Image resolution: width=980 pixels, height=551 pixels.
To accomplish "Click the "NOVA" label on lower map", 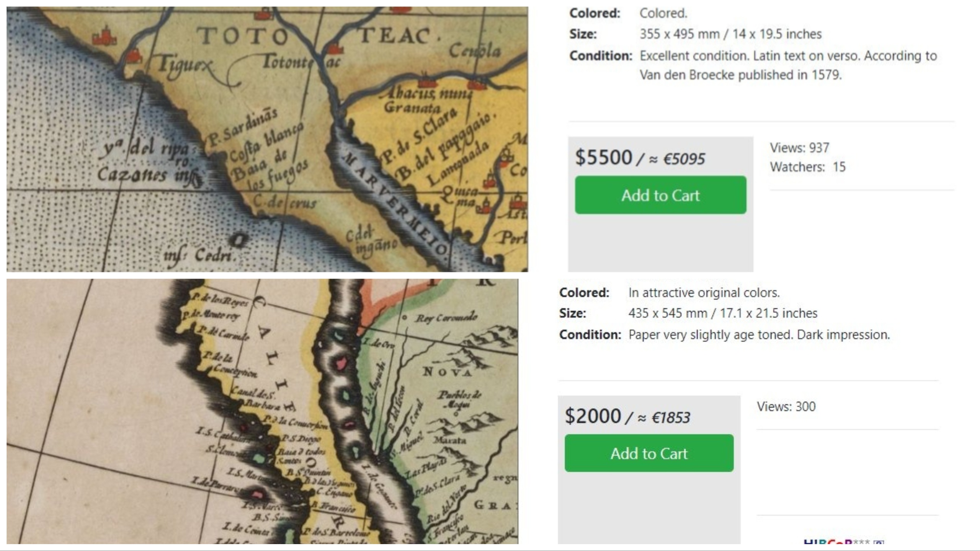I will (447, 372).
